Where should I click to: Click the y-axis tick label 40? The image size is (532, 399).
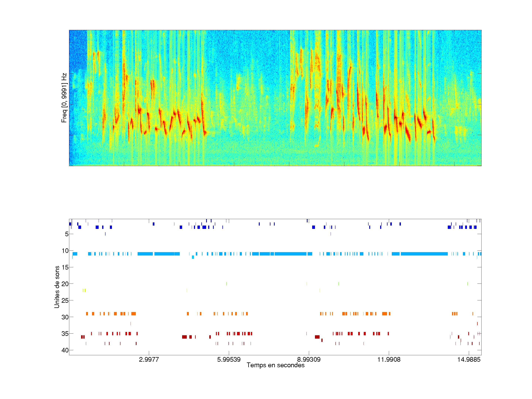coord(65,350)
